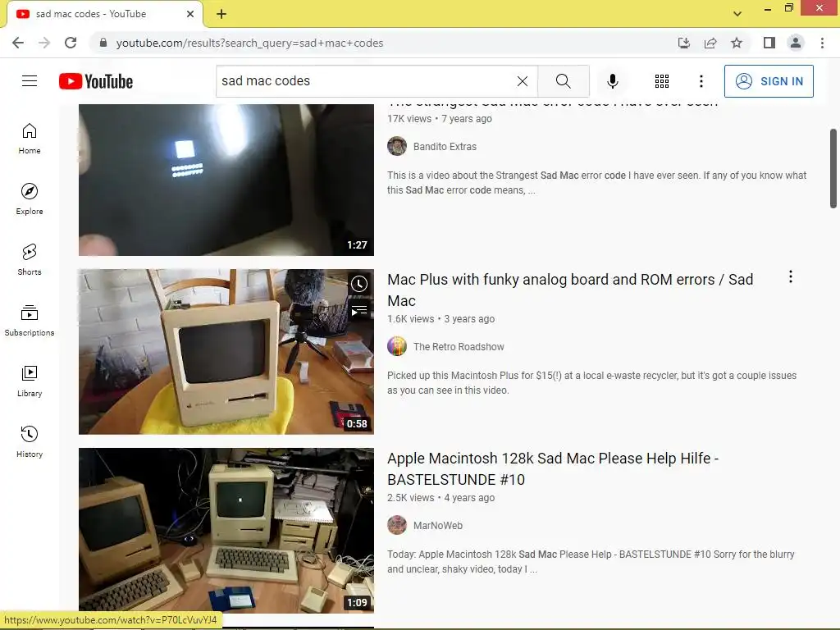
Task: Open Shorts in the sidebar
Action: tap(30, 260)
